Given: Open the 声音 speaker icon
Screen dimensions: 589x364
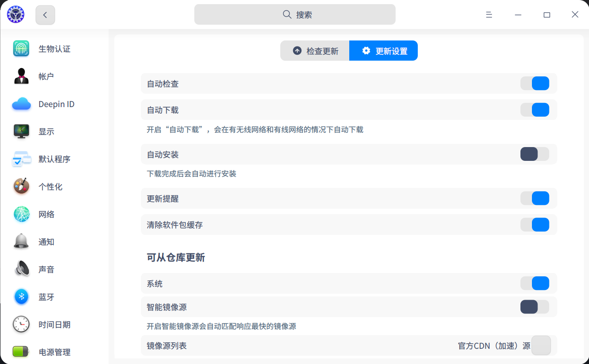Looking at the screenshot, I should pos(21,269).
